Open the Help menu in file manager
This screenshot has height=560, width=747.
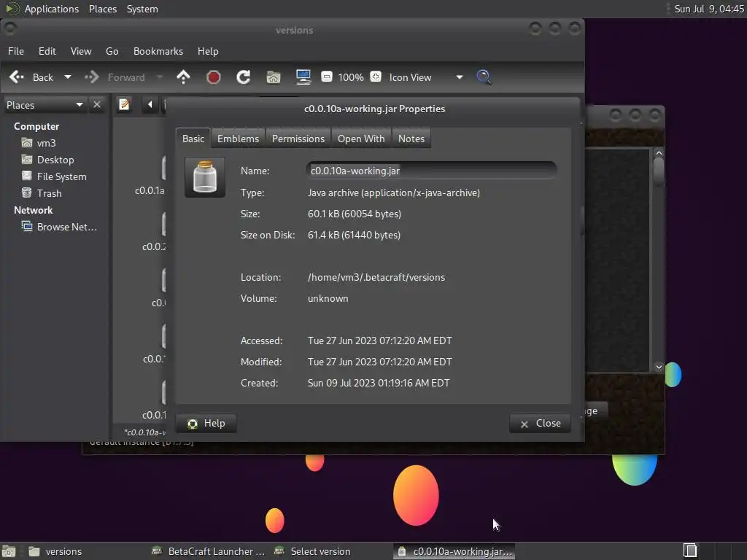pos(208,51)
